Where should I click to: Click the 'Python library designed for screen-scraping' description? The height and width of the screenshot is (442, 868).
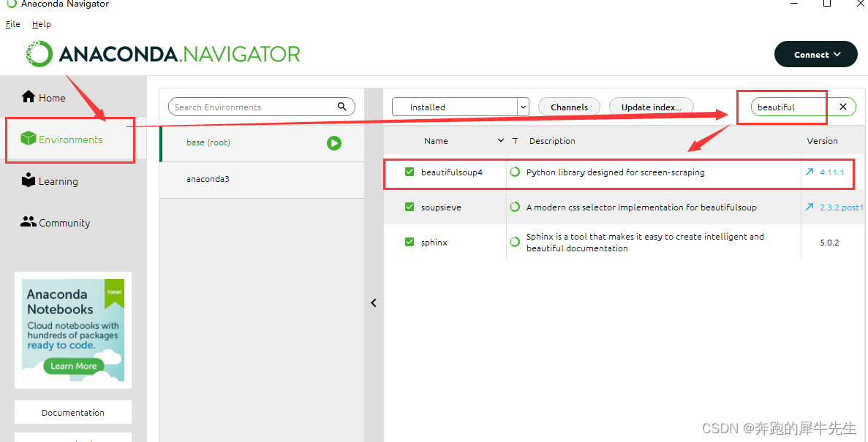coord(615,172)
